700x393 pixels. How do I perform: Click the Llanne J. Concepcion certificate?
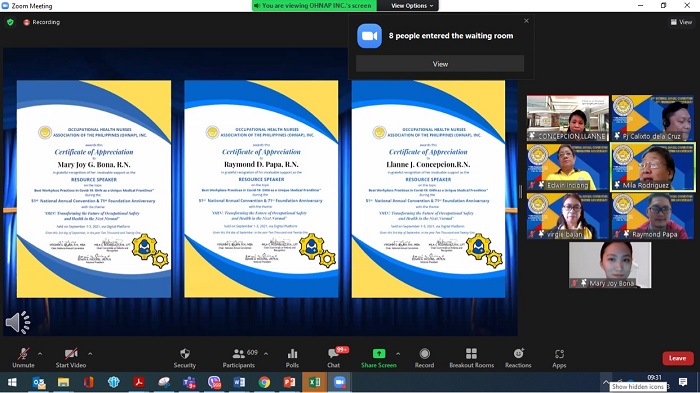tap(428, 189)
